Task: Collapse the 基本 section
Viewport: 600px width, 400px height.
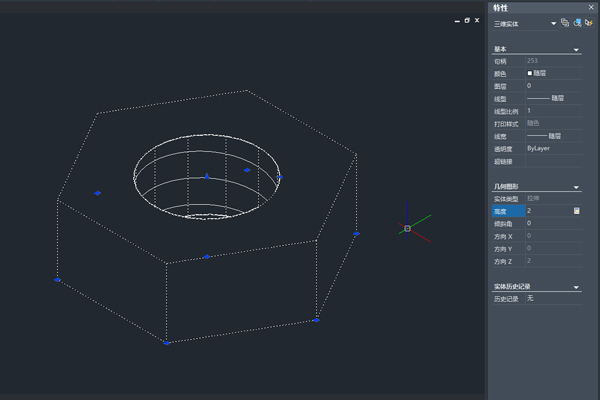Action: 576,50
